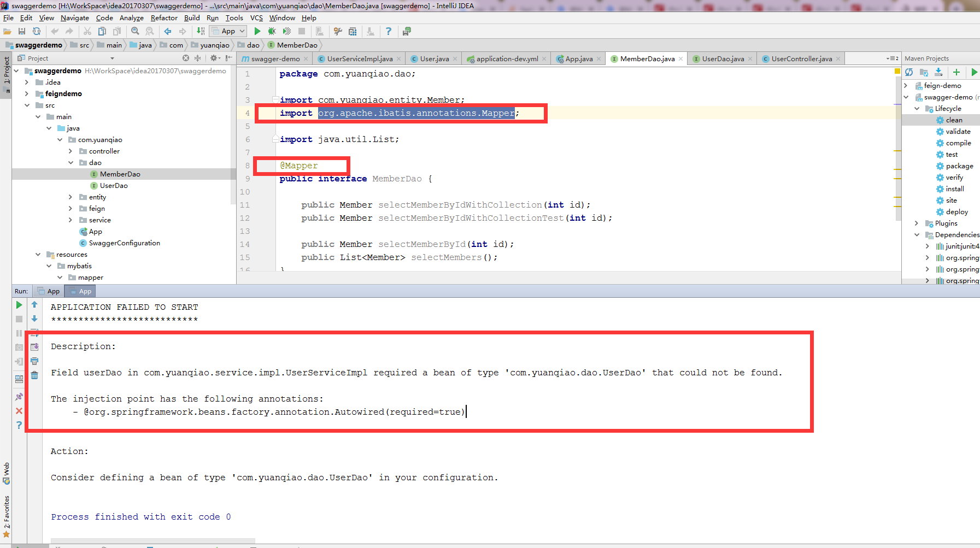Click Up the stack trace arrow

click(x=34, y=305)
